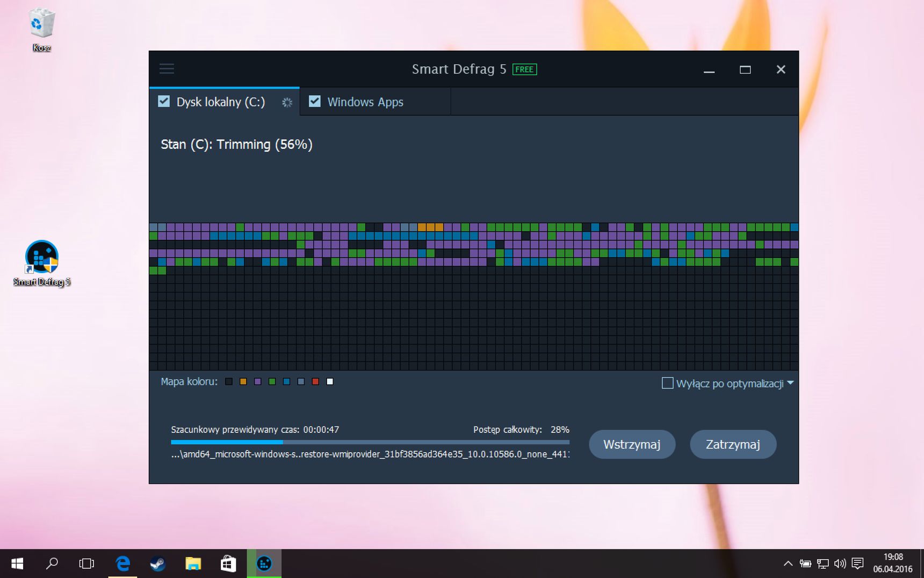Click the green color map swatch
924x578 pixels.
[272, 382]
